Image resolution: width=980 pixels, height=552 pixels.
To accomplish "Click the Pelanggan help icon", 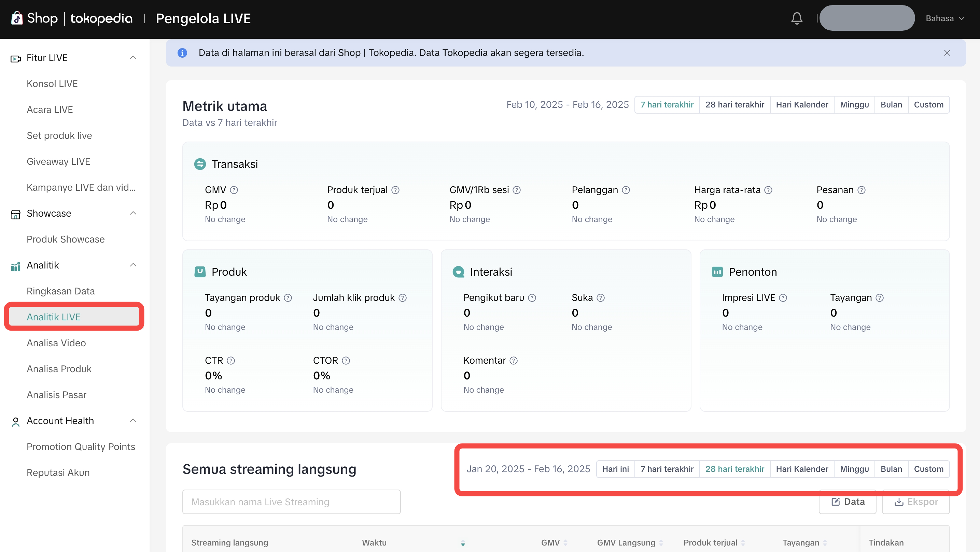I will pyautogui.click(x=626, y=190).
